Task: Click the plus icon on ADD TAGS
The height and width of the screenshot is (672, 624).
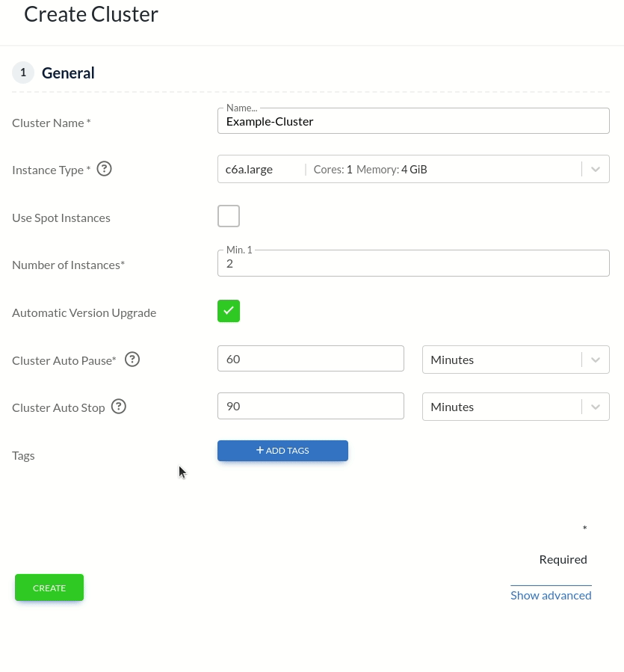Action: (260, 450)
